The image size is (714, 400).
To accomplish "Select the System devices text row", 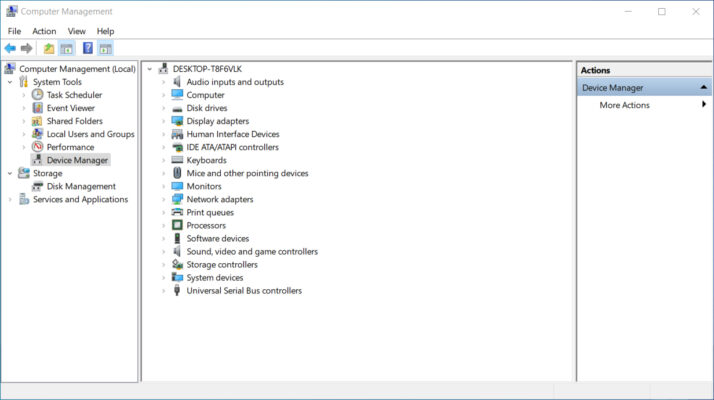I will click(214, 278).
